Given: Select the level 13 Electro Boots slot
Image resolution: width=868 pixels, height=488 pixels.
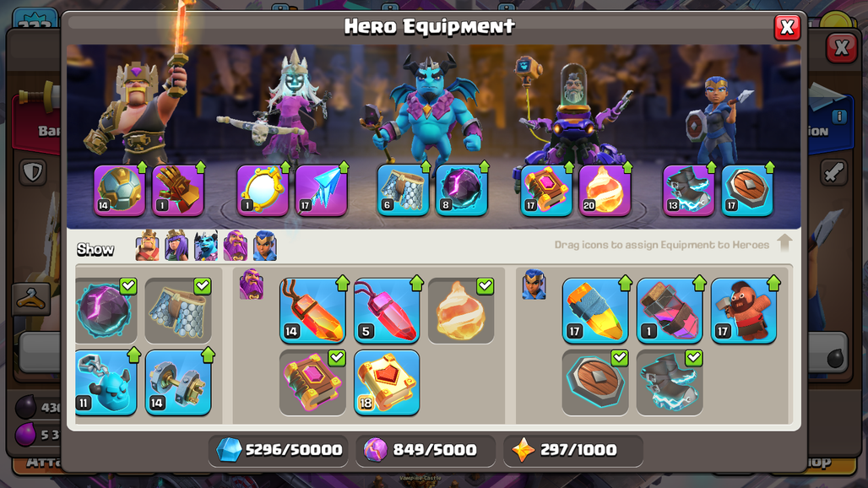Looking at the screenshot, I should (x=689, y=190).
